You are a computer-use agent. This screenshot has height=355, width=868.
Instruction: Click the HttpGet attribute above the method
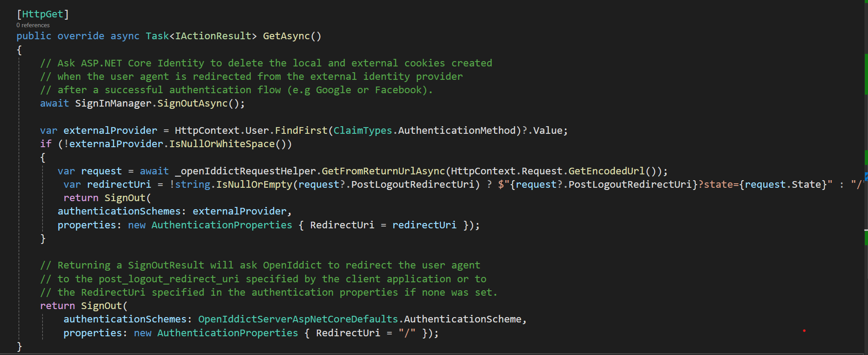click(42, 14)
